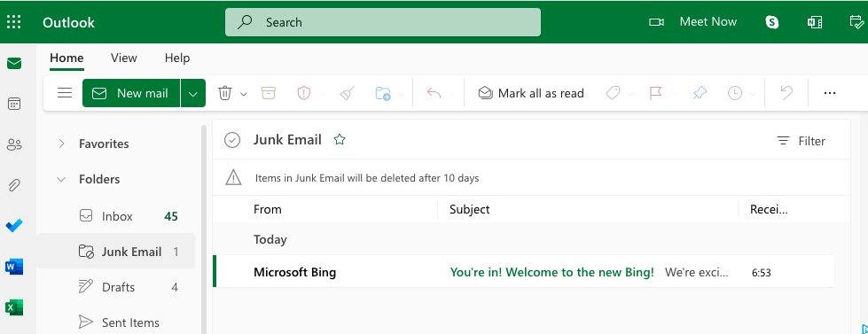Open the Snooze dropdown arrow
The width and height of the screenshot is (868, 334).
pos(753,93)
